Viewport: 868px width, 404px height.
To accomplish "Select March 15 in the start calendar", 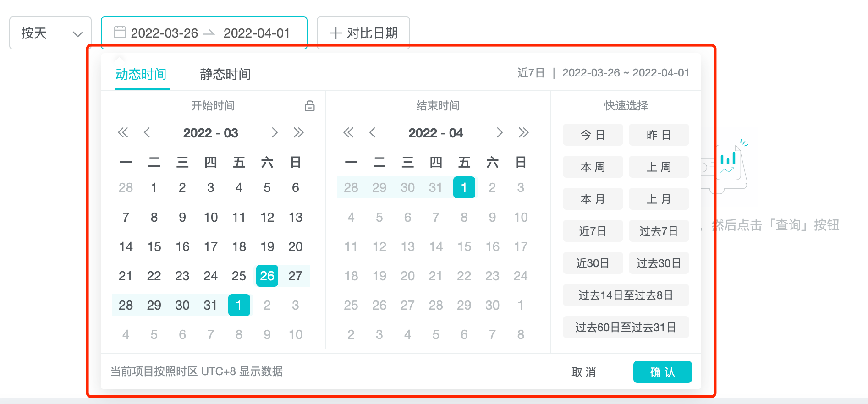I will 154,246.
